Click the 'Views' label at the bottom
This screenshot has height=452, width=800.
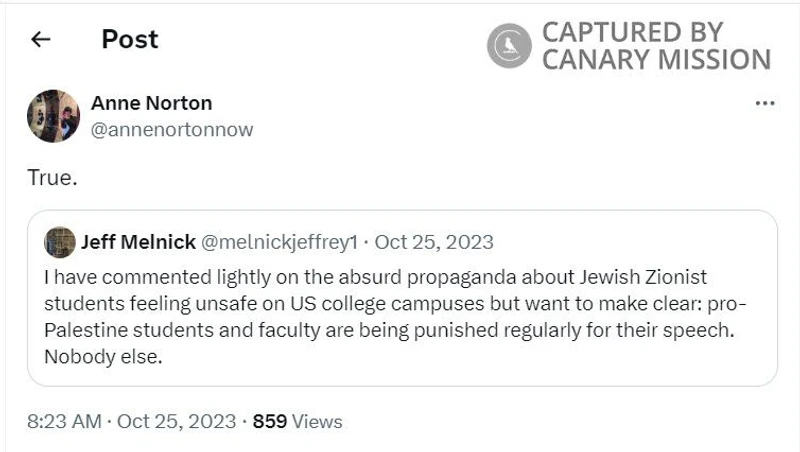[x=317, y=421]
